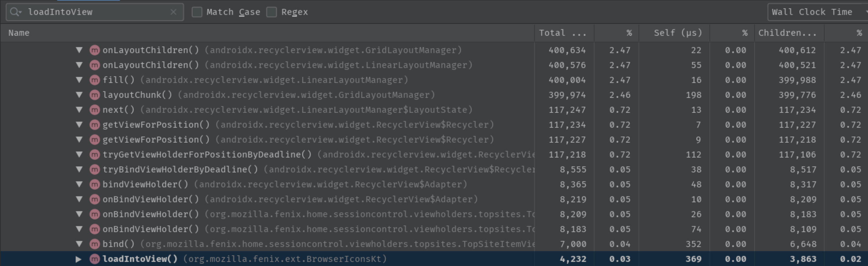Screen dimensions: 868x266
Task: Click the method icon beside layoutChunk()
Action: [x=95, y=95]
